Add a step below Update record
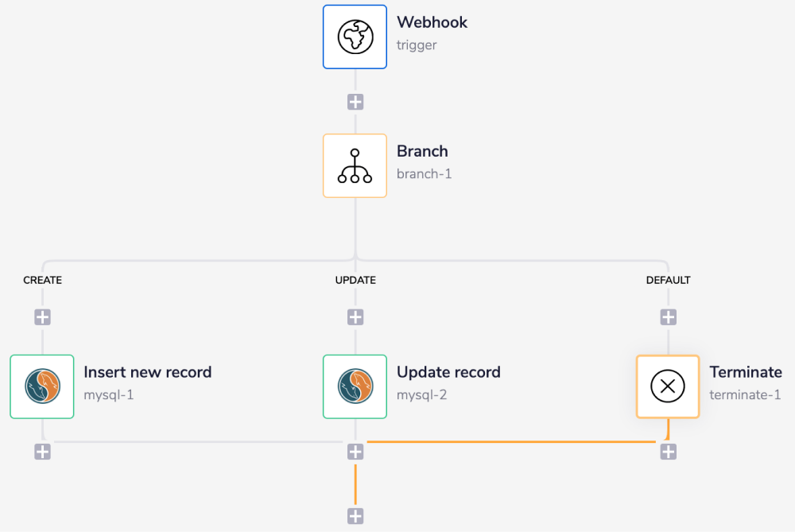Image resolution: width=795 pixels, height=532 pixels. click(355, 451)
